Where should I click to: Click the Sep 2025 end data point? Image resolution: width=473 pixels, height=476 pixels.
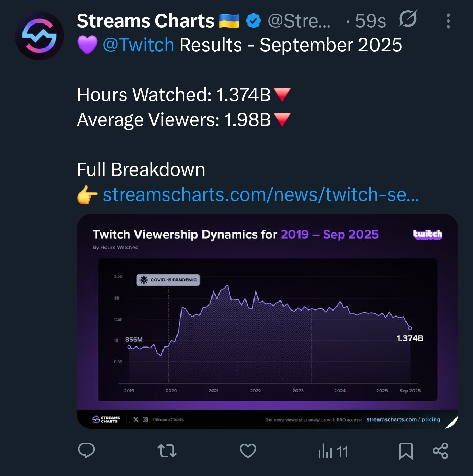[x=410, y=328]
